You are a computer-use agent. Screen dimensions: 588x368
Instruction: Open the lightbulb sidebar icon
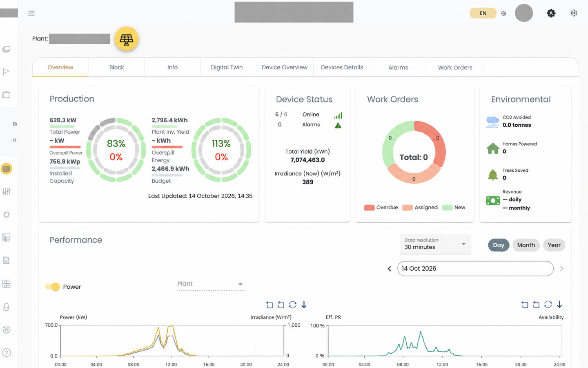[x=7, y=215]
